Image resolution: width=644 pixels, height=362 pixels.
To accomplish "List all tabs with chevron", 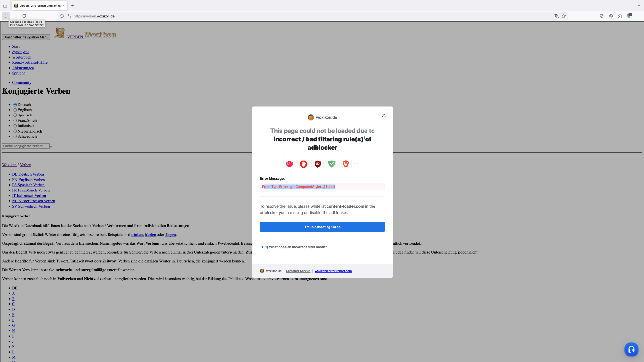I will click(639, 5).
